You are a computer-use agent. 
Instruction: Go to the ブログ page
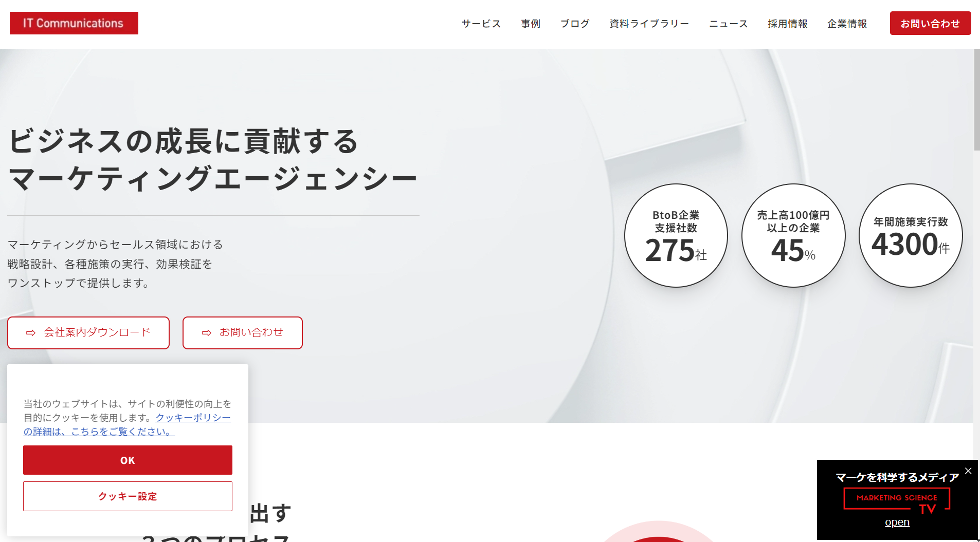point(575,24)
